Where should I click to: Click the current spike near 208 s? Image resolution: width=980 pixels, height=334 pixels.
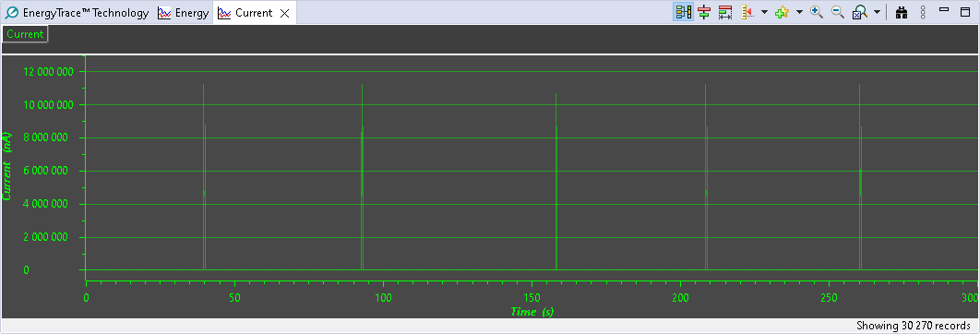[706, 177]
